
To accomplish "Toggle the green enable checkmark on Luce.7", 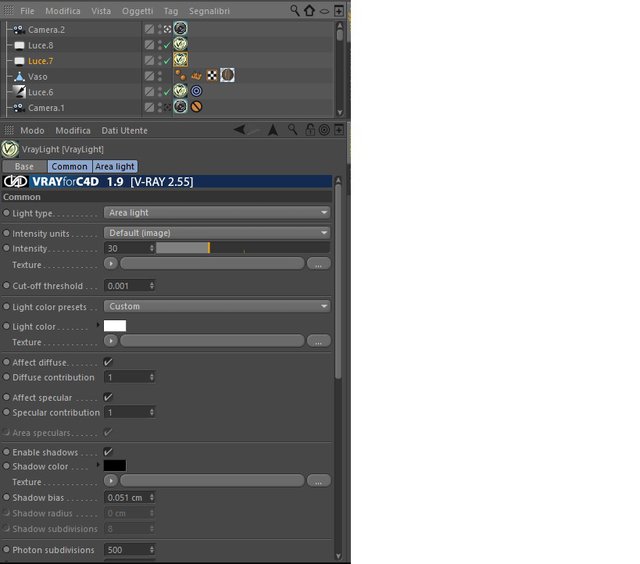I will coord(167,61).
